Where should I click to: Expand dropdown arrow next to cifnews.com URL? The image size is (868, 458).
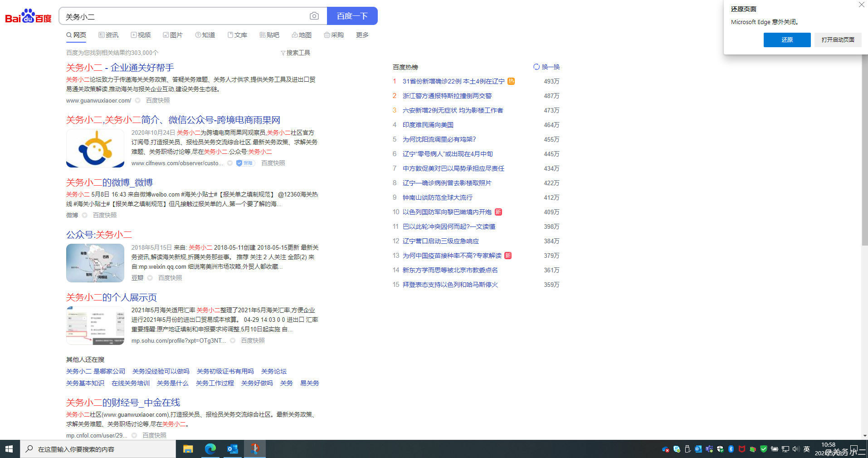pos(230,163)
